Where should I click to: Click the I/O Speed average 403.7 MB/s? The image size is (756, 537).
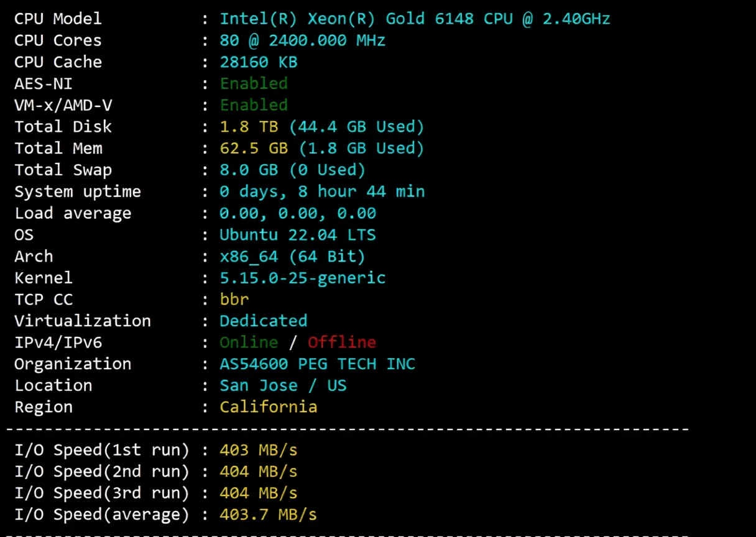tap(268, 515)
